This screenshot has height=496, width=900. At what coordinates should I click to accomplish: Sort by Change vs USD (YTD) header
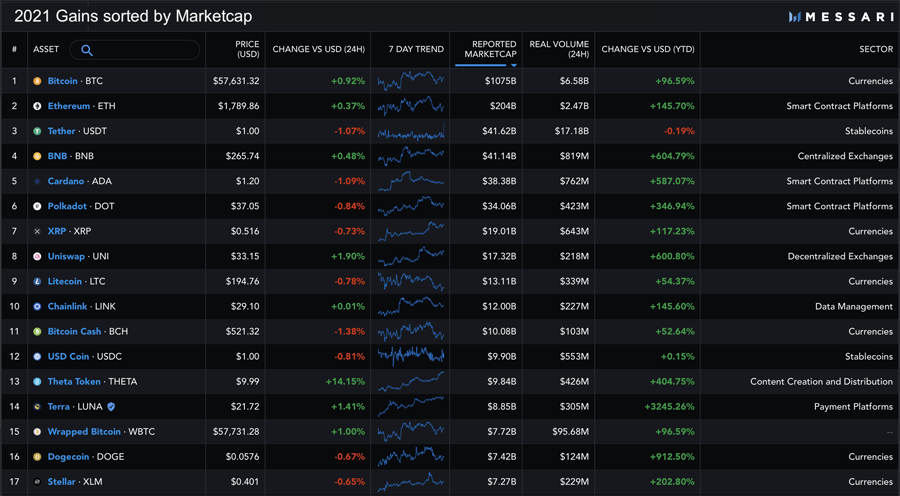648,49
